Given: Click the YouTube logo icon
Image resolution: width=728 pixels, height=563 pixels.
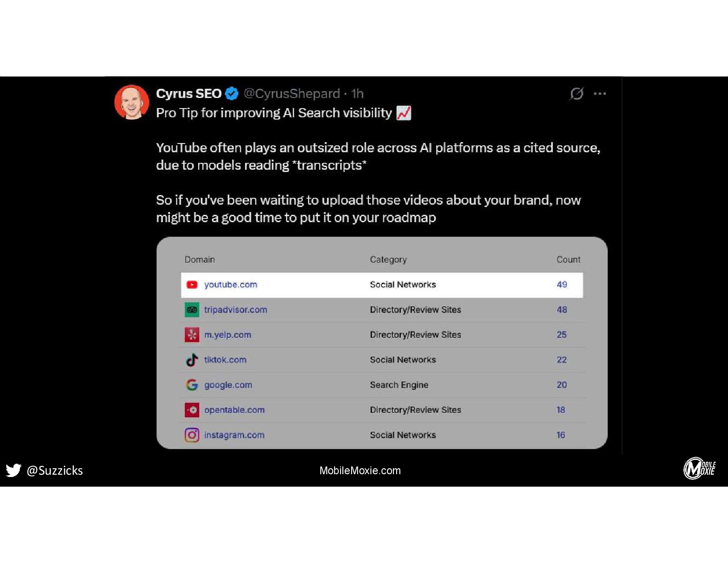Looking at the screenshot, I should pos(192,285).
